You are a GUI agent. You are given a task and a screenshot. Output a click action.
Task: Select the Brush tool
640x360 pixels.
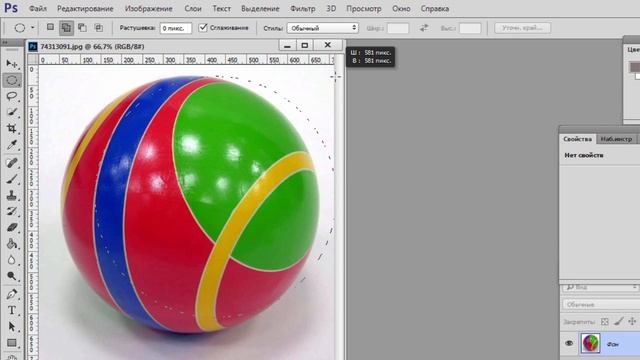(12, 179)
